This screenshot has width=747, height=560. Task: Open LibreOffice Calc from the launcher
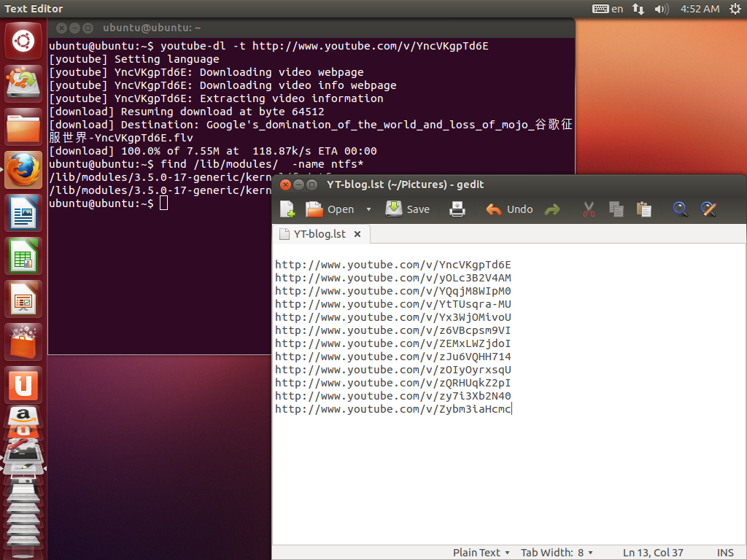pos(23,256)
